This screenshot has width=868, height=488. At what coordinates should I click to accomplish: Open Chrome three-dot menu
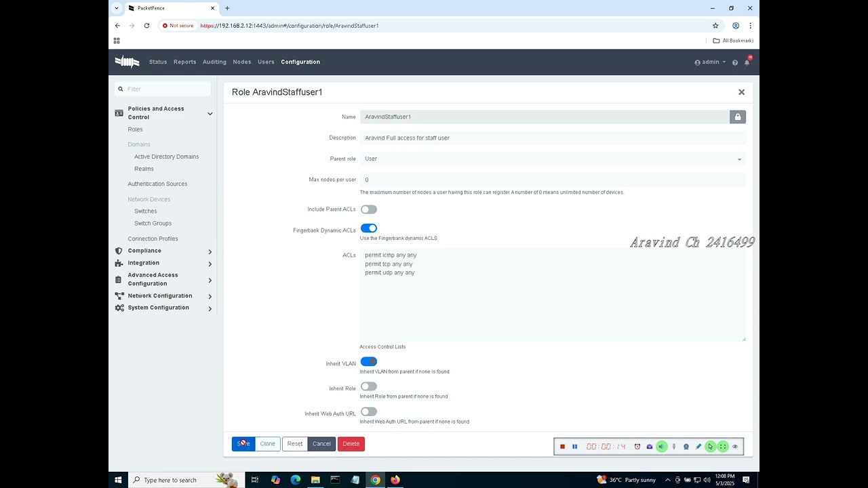(x=750, y=26)
